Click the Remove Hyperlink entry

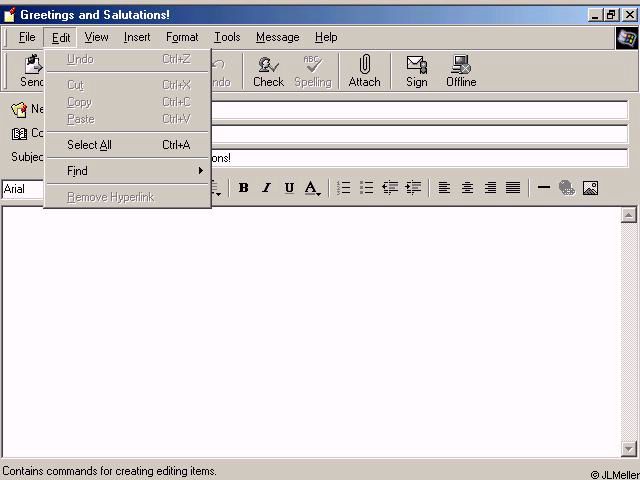tap(128, 197)
